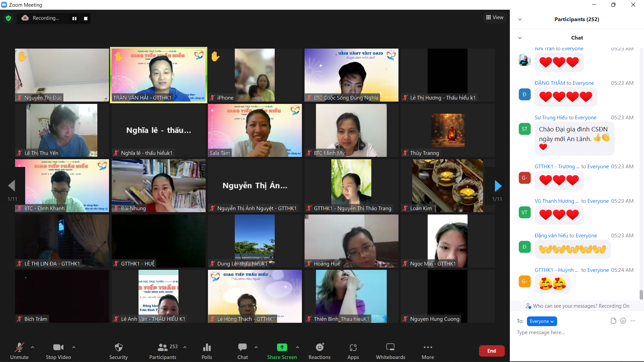Open the Everyone recipient dropdown
Screen dimensions: 644x362
click(x=541, y=321)
